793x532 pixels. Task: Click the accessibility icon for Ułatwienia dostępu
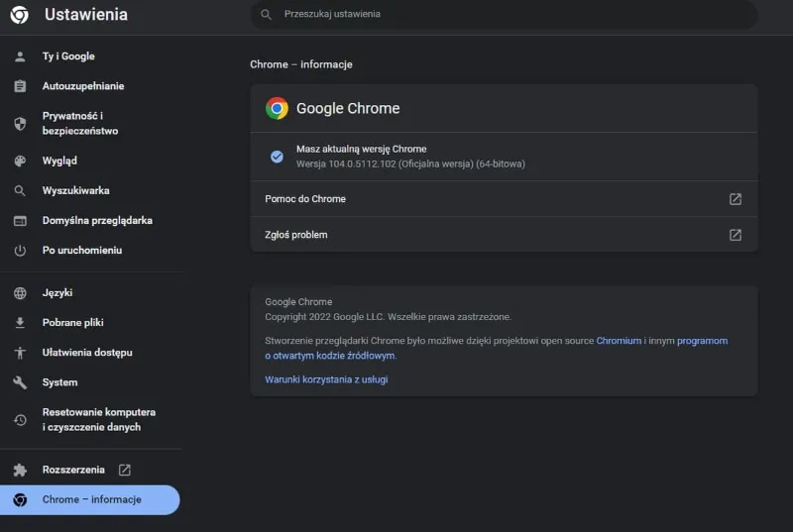(x=20, y=353)
